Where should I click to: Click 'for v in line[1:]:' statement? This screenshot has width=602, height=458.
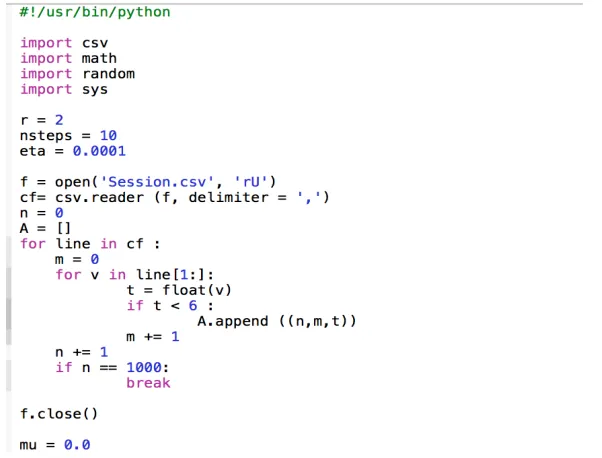click(134, 274)
